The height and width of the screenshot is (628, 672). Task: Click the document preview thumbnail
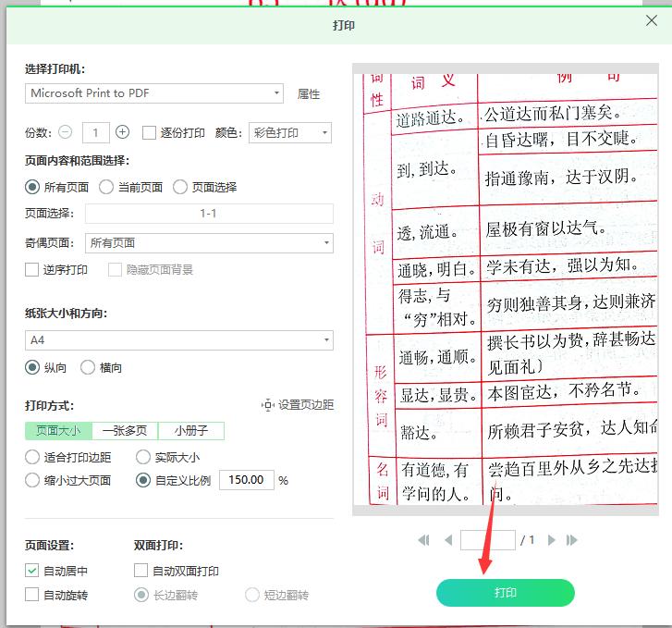[506, 289]
